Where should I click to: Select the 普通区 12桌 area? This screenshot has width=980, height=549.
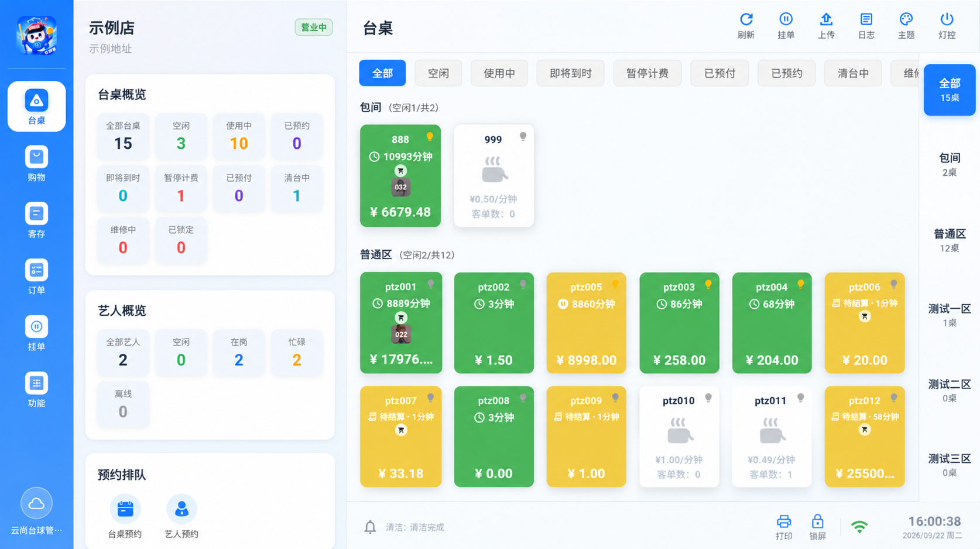point(949,240)
